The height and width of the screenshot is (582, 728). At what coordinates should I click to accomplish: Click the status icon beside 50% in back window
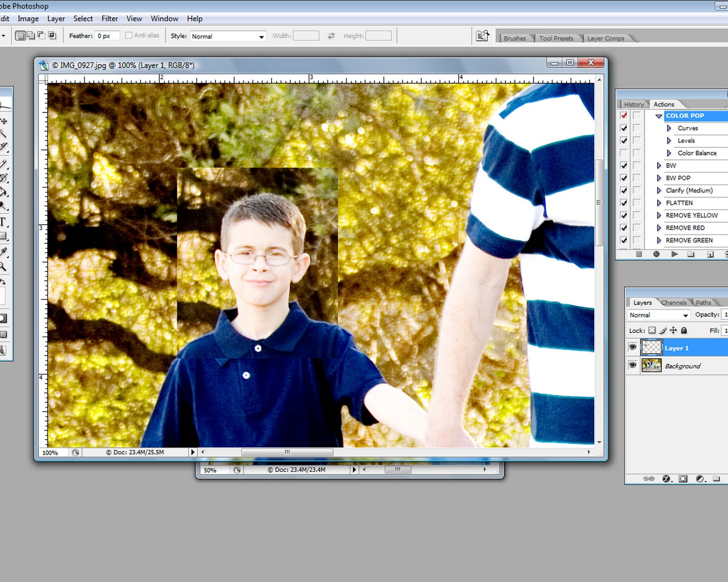237,470
